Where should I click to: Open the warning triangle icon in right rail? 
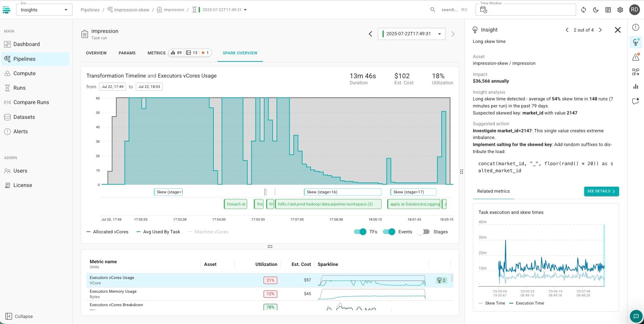pos(636,57)
